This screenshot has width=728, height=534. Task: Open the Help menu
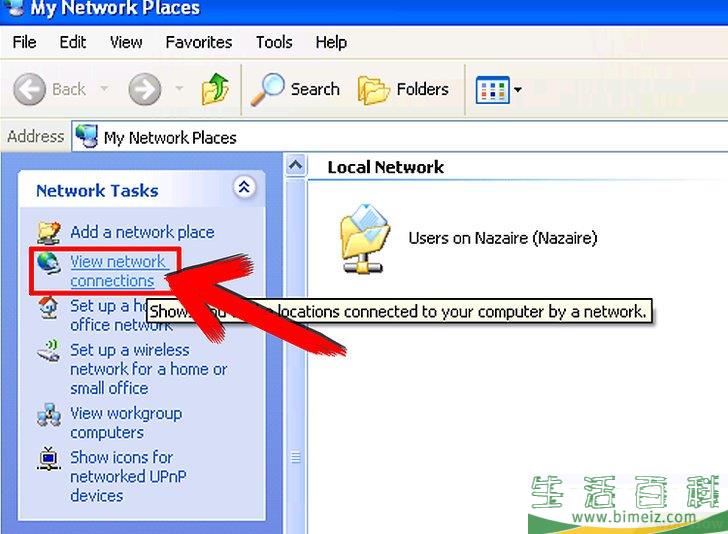click(331, 42)
